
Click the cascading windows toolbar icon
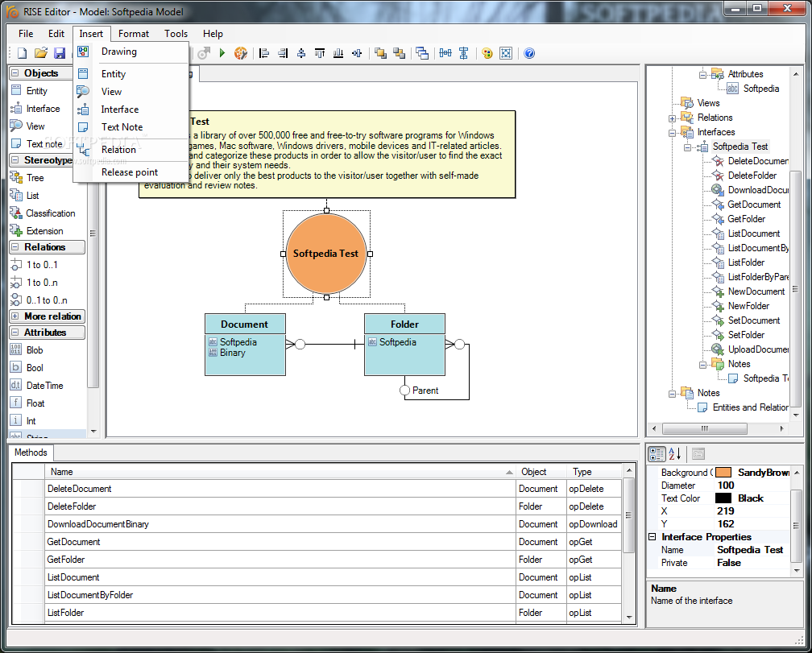coord(422,53)
